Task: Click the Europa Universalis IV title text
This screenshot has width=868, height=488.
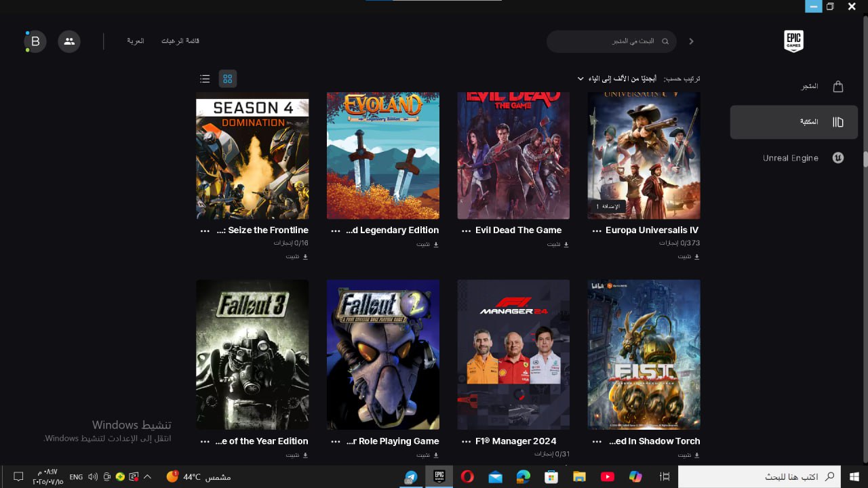Action: tap(652, 230)
